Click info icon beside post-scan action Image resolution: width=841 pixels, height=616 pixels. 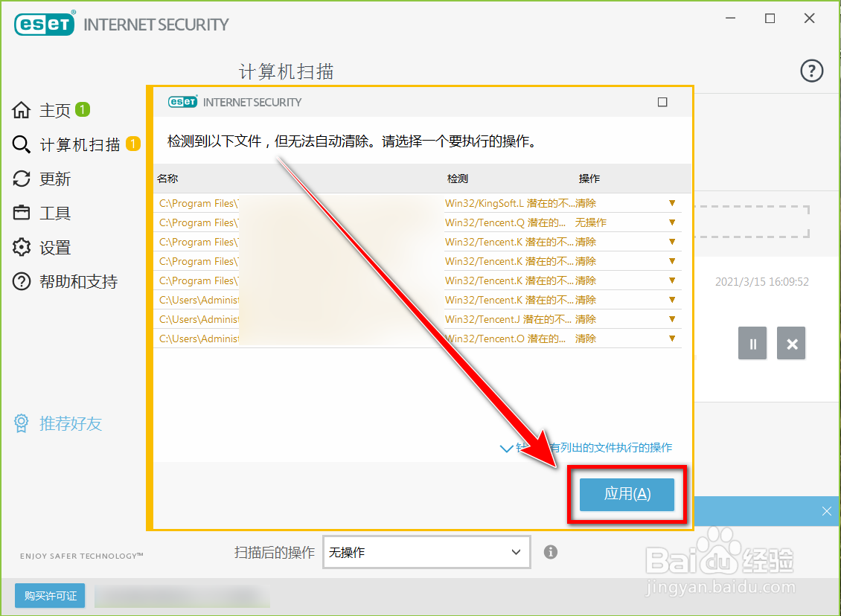(551, 552)
